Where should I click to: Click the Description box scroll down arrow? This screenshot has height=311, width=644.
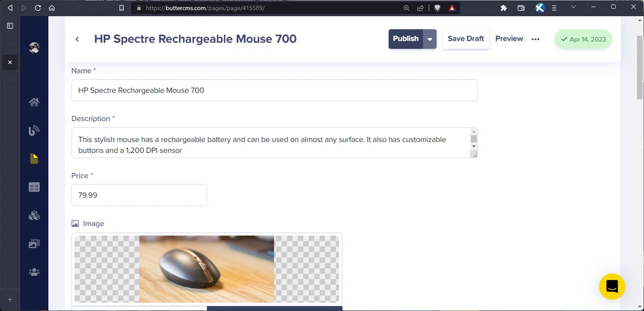click(x=473, y=146)
